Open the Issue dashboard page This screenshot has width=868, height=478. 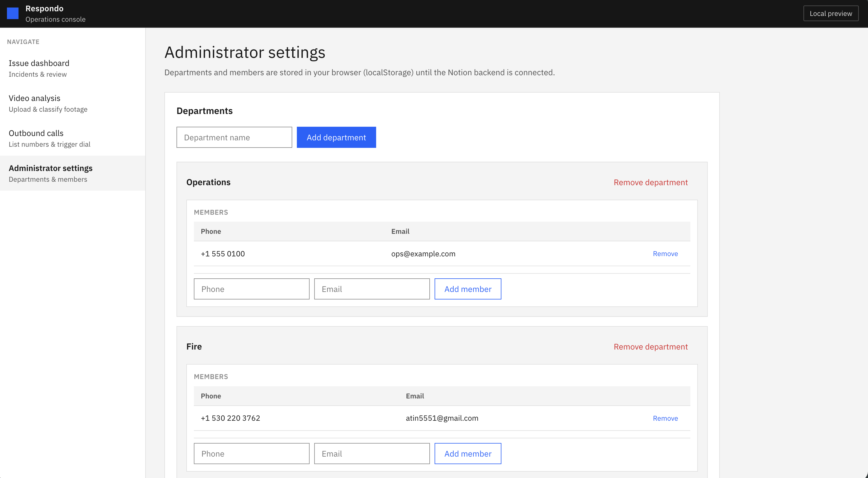click(x=39, y=68)
